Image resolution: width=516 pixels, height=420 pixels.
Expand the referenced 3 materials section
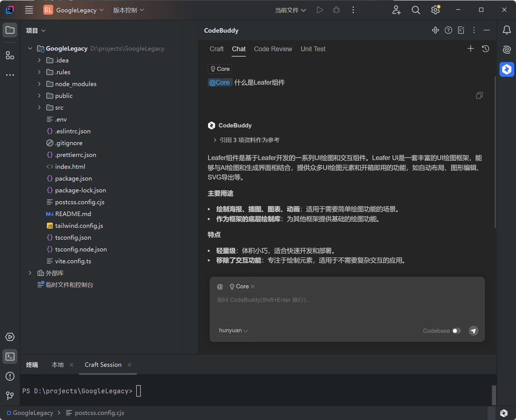click(x=215, y=140)
